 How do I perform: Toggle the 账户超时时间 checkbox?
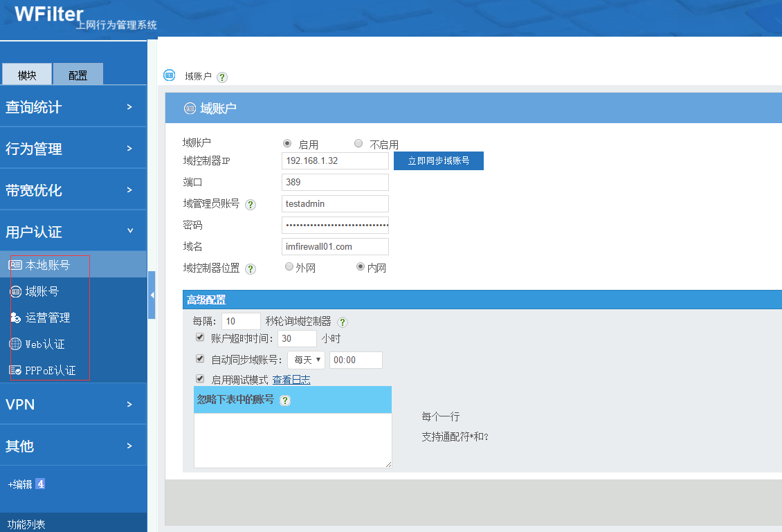(200, 338)
